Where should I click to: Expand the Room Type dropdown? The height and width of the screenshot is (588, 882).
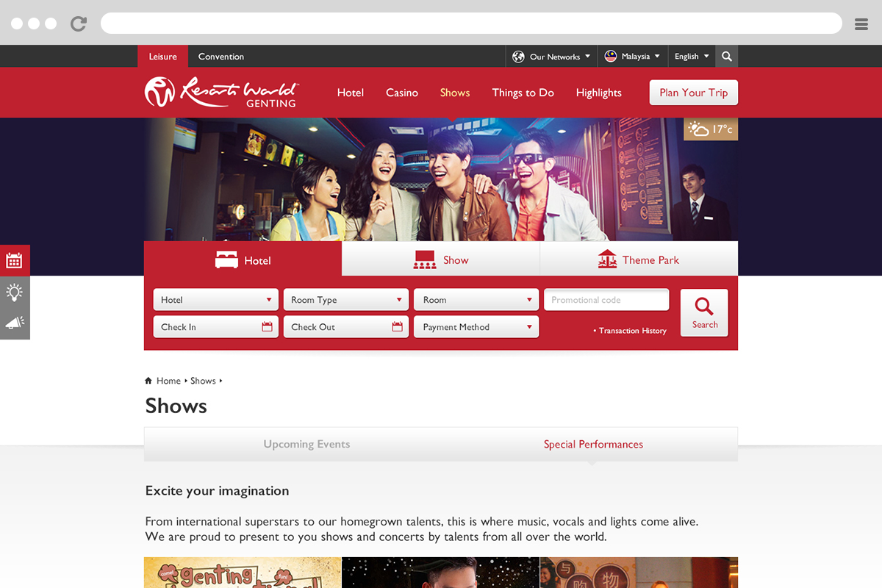[345, 300]
